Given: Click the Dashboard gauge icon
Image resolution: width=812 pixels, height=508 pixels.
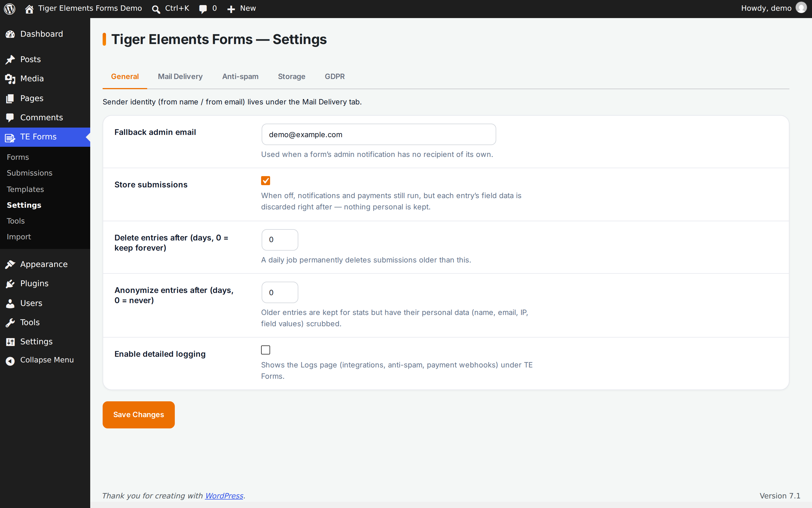Looking at the screenshot, I should tap(10, 34).
